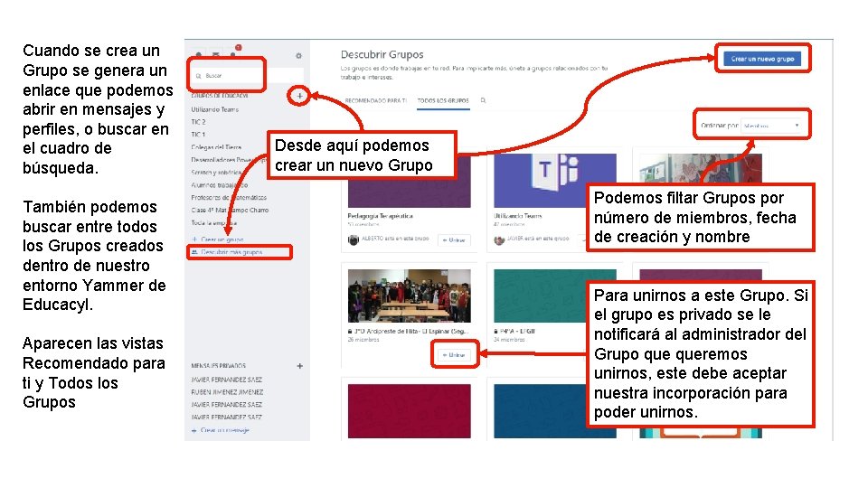The width and height of the screenshot is (868, 488).
Task: Open the inbox envelope icon
Action: pyautogui.click(x=216, y=54)
